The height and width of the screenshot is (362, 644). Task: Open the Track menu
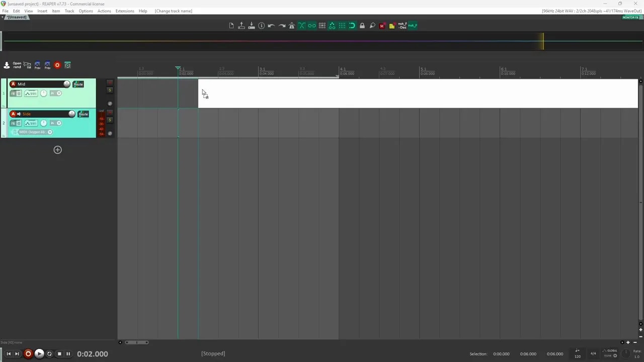tap(69, 11)
